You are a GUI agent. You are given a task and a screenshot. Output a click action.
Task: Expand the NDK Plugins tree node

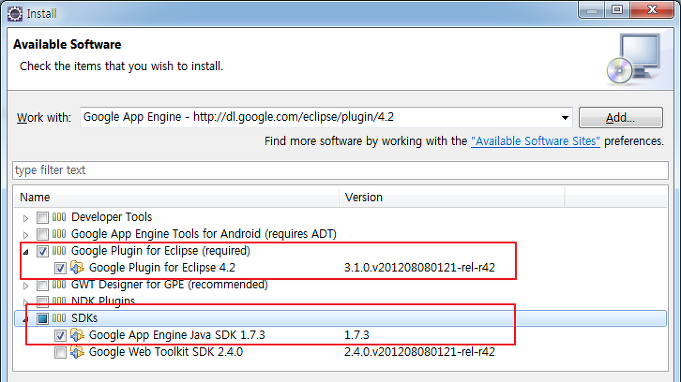pyautogui.click(x=26, y=302)
